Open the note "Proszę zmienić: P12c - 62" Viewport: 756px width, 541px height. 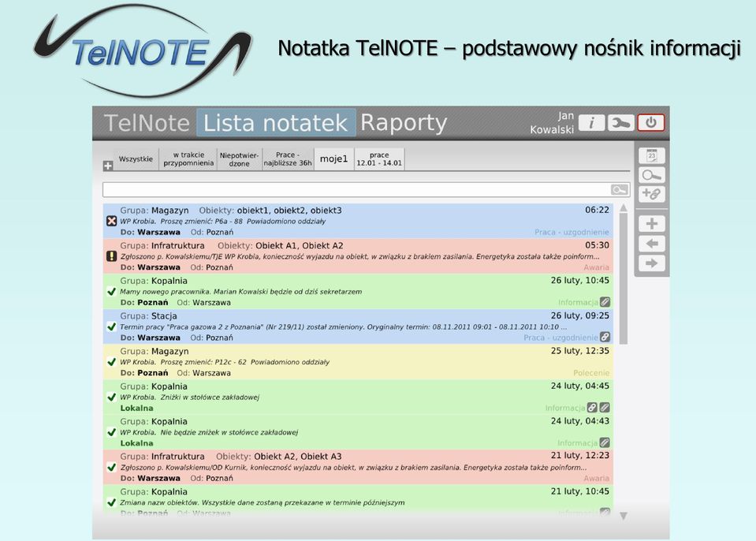358,362
